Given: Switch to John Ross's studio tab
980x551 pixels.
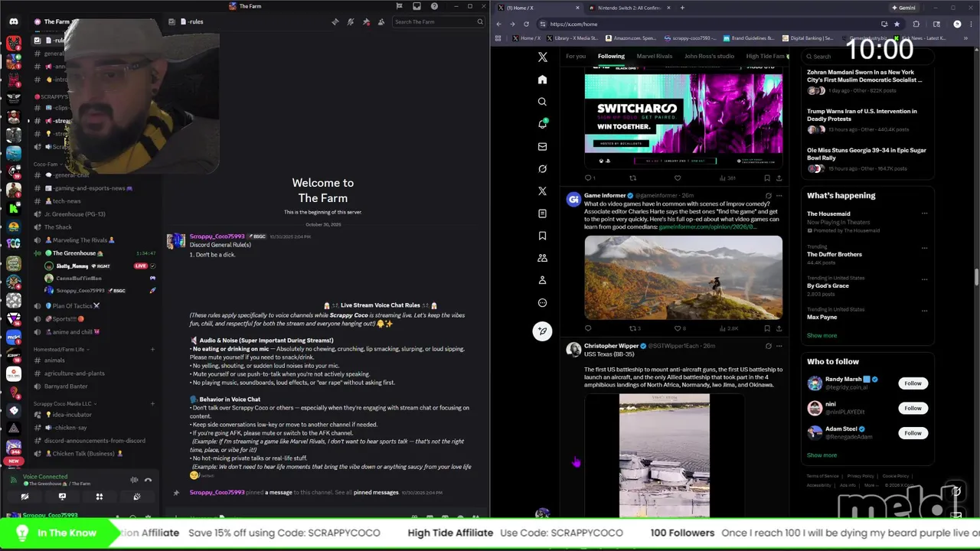Looking at the screenshot, I should tap(709, 56).
